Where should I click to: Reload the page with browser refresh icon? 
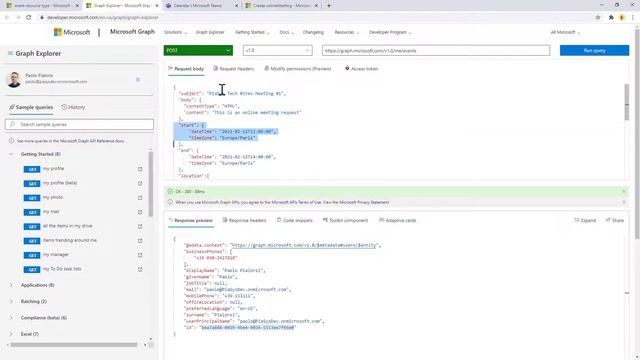pos(29,18)
